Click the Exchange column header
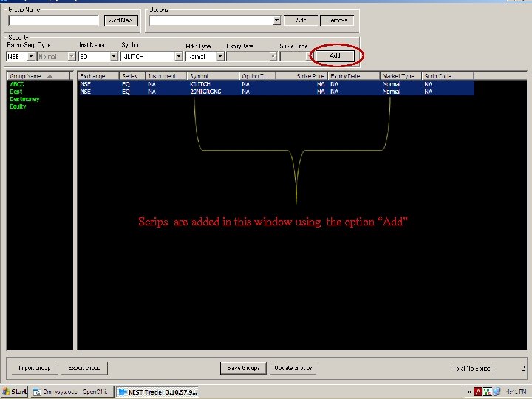 point(98,76)
